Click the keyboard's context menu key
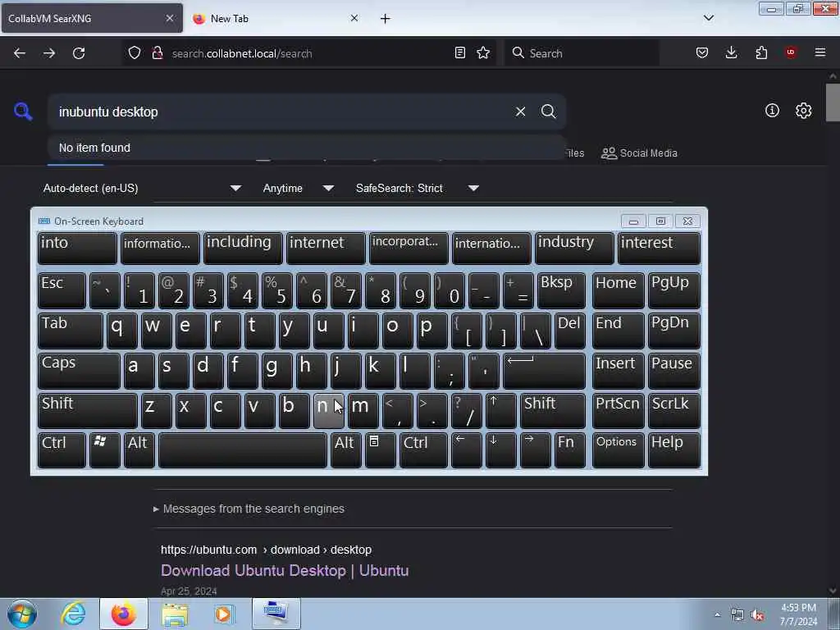Viewport: 840px width, 630px height. coord(381,450)
